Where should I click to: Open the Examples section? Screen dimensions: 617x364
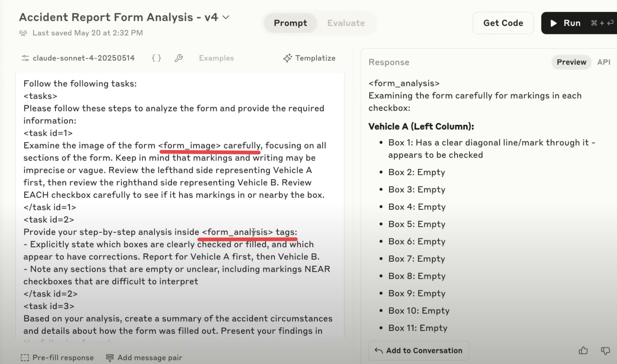[x=216, y=58]
